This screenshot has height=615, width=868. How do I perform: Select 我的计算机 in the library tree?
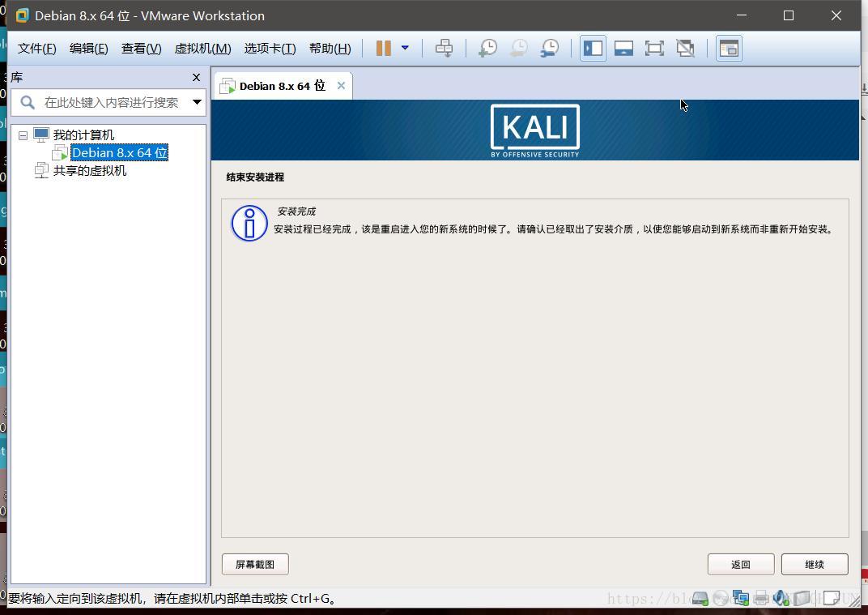tap(83, 135)
